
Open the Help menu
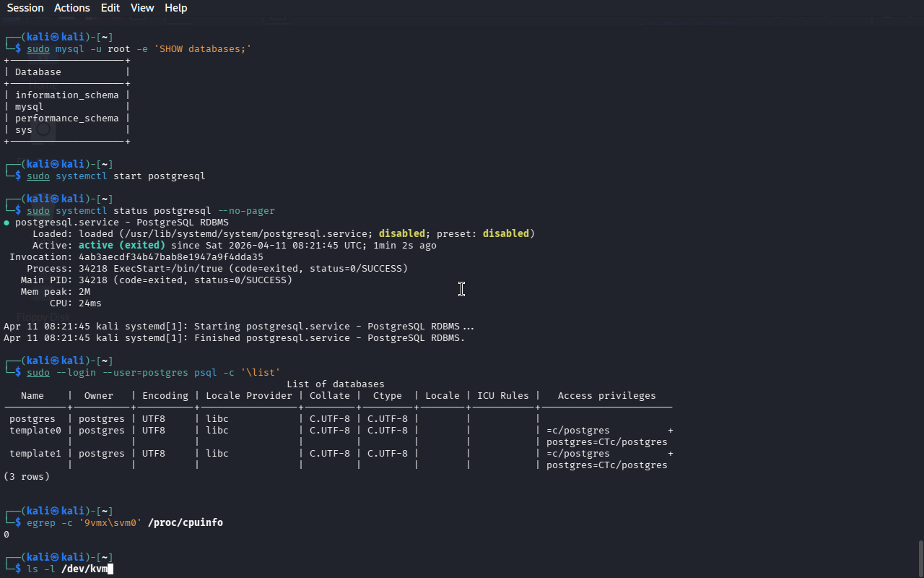pyautogui.click(x=175, y=8)
